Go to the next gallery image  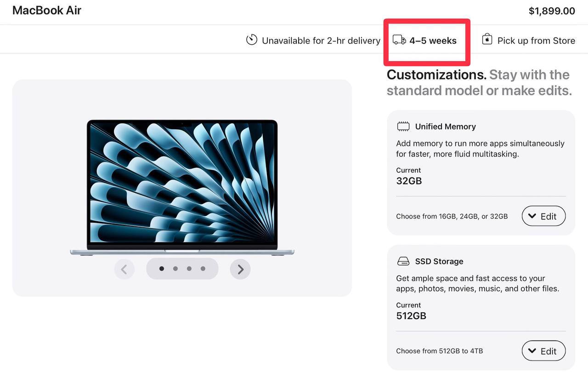click(x=240, y=269)
